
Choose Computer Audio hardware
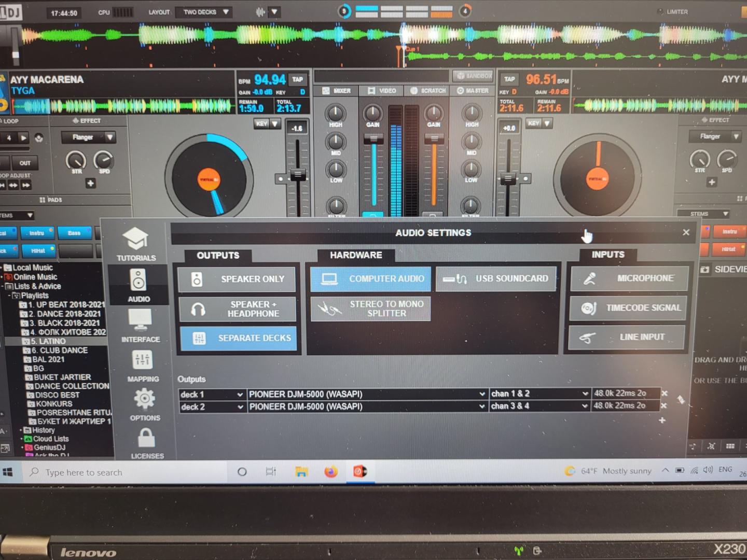point(370,278)
